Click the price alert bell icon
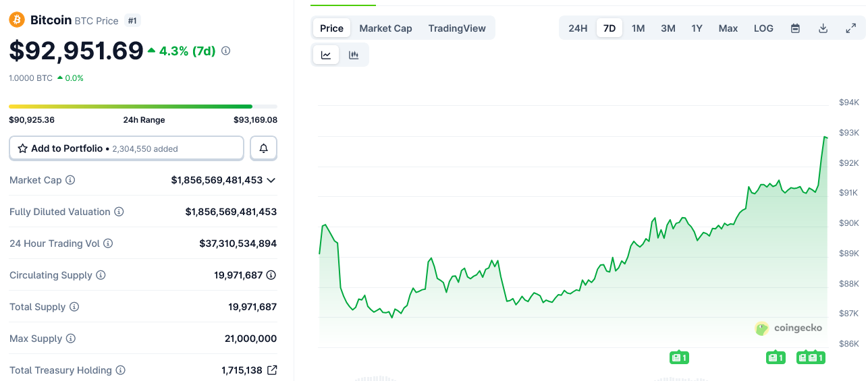 [263, 148]
